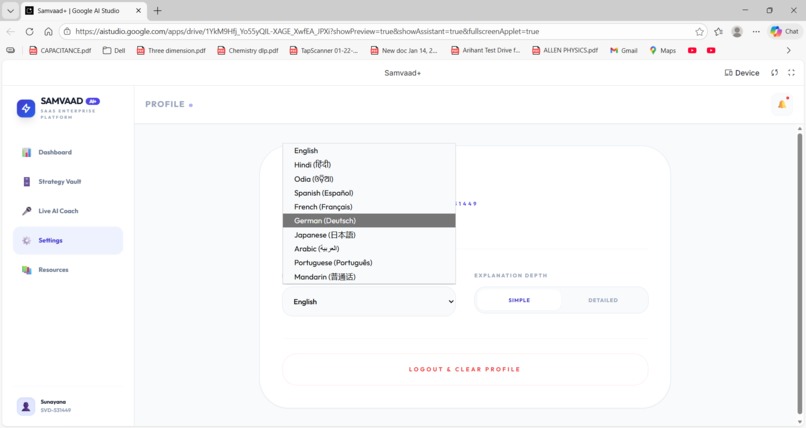806x428 pixels.
Task: Click the Device preview button
Action: (x=742, y=73)
